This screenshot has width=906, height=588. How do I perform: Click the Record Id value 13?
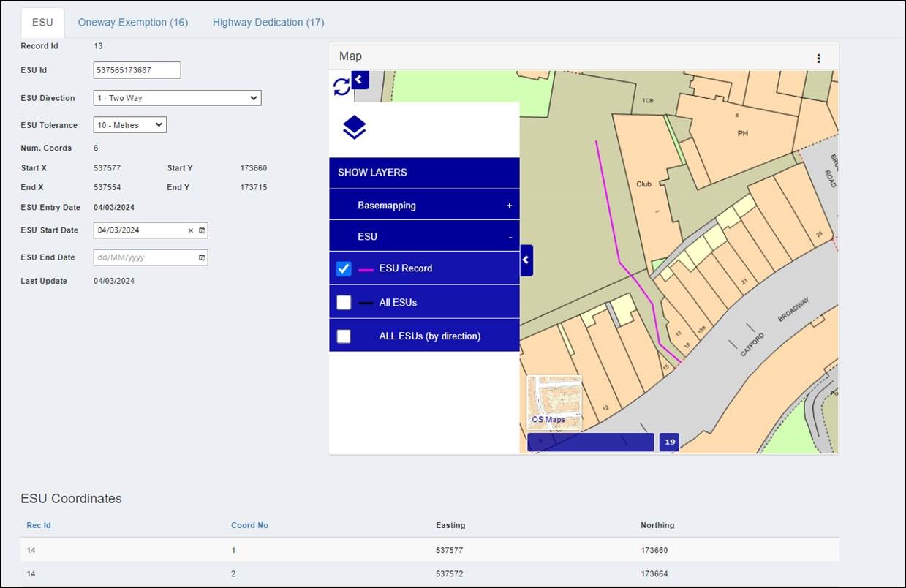(x=99, y=46)
